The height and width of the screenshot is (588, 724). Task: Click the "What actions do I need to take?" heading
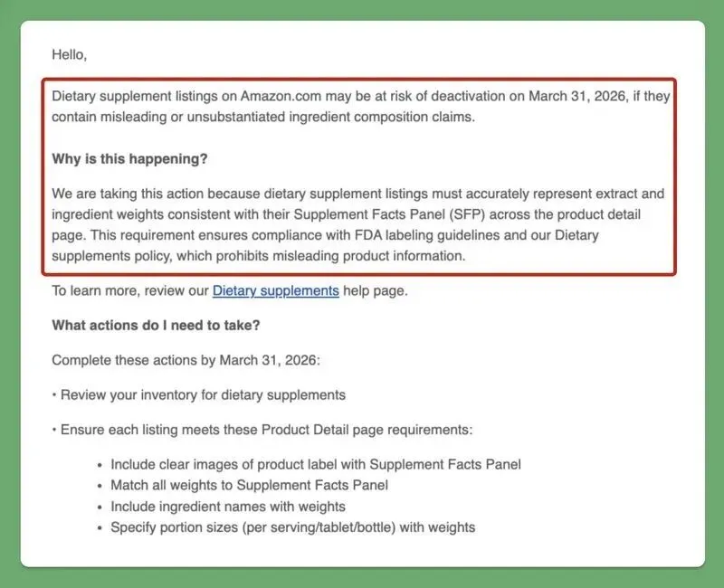pos(156,326)
